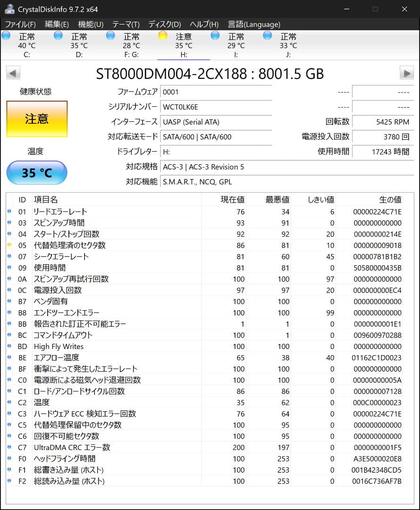Close the CrystalDiskInfo window
420x510 pixels.
[x=404, y=9]
